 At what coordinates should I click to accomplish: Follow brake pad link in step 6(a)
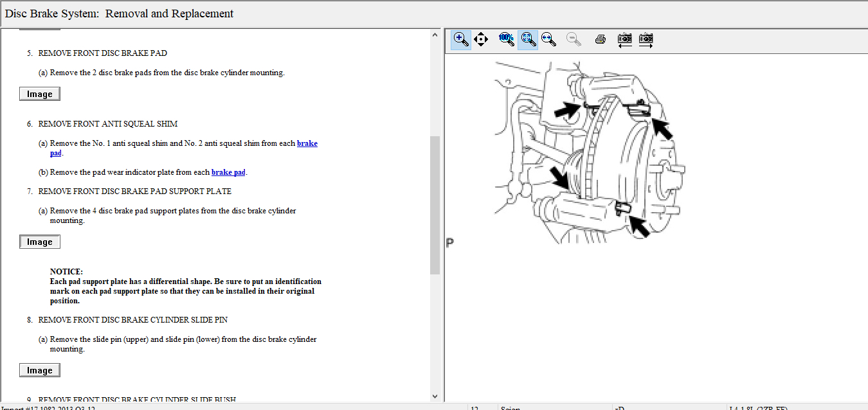(307, 143)
